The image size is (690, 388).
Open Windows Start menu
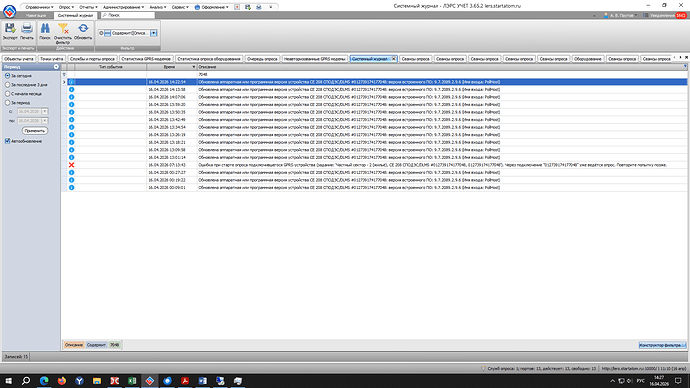[8, 381]
